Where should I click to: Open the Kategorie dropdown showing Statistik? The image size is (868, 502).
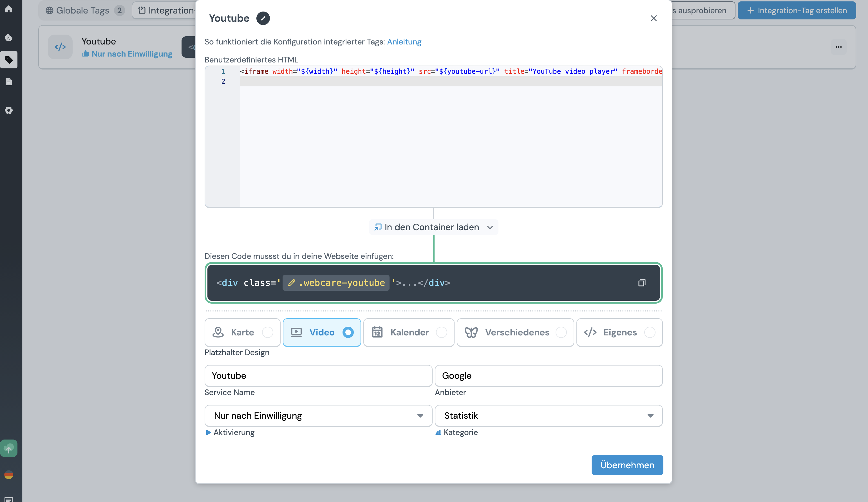click(x=548, y=416)
